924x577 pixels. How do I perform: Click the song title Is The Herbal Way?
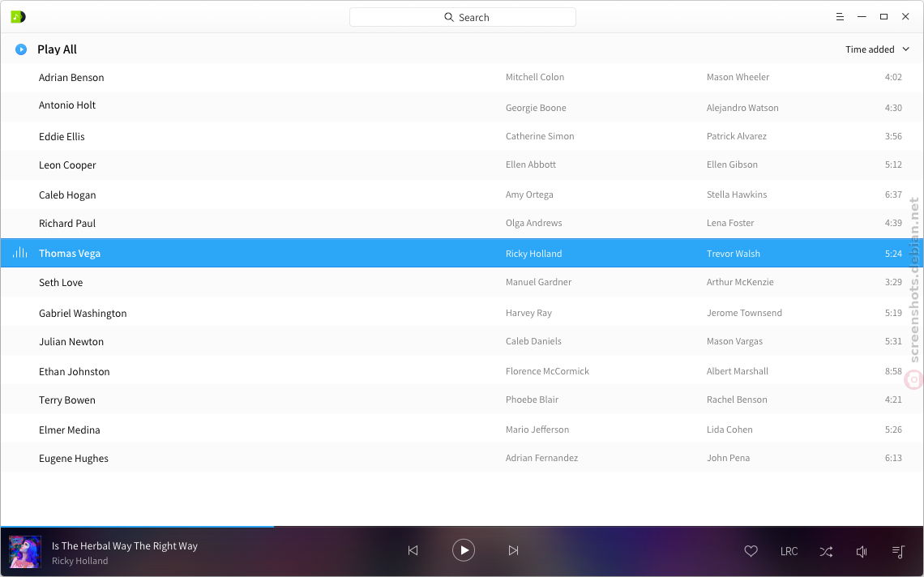(x=124, y=545)
